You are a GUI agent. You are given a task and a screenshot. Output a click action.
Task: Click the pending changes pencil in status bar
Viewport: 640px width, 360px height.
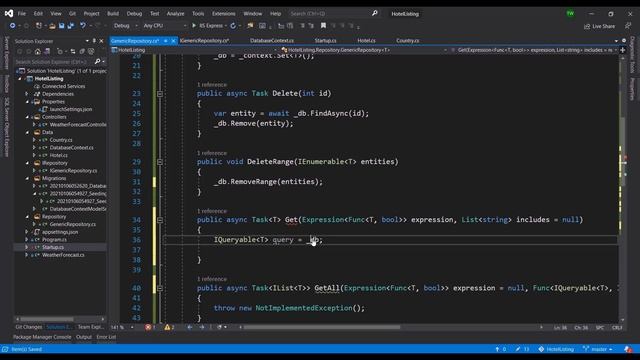pos(518,349)
